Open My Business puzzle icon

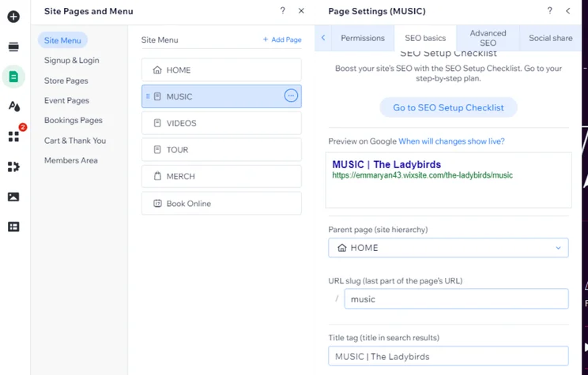point(13,167)
